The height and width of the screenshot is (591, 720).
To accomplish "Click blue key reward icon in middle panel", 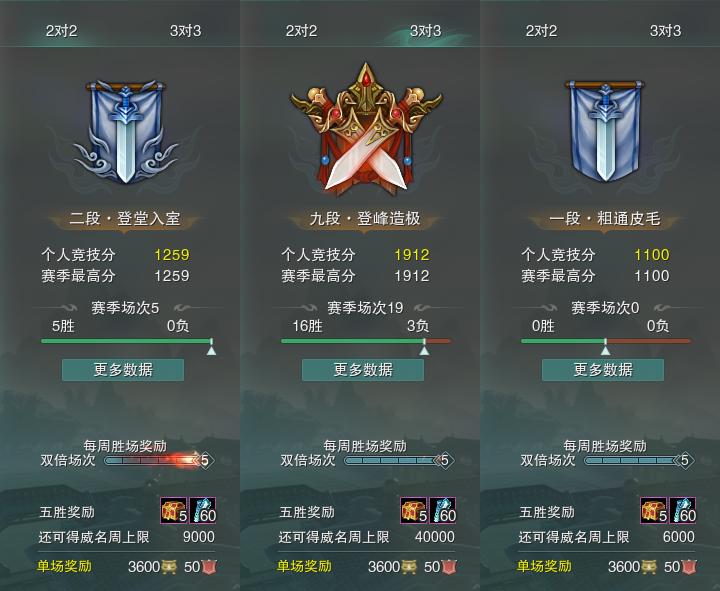I will (x=443, y=510).
